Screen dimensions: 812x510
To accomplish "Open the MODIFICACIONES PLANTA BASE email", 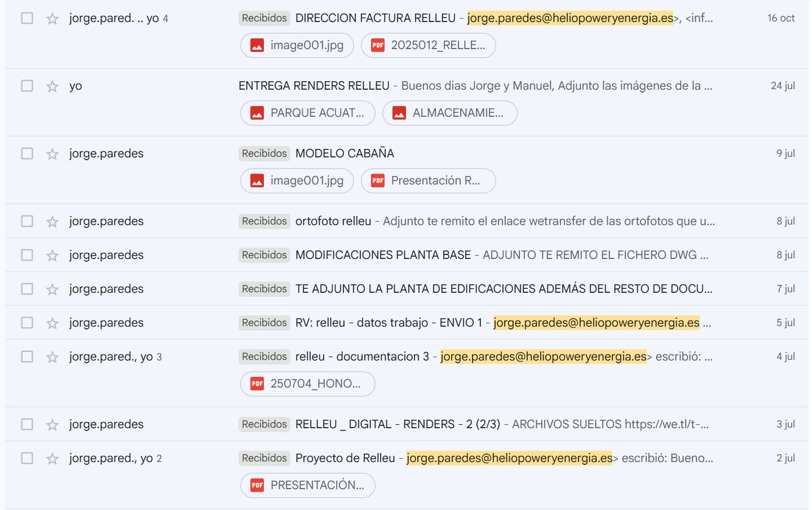I will tap(383, 255).
